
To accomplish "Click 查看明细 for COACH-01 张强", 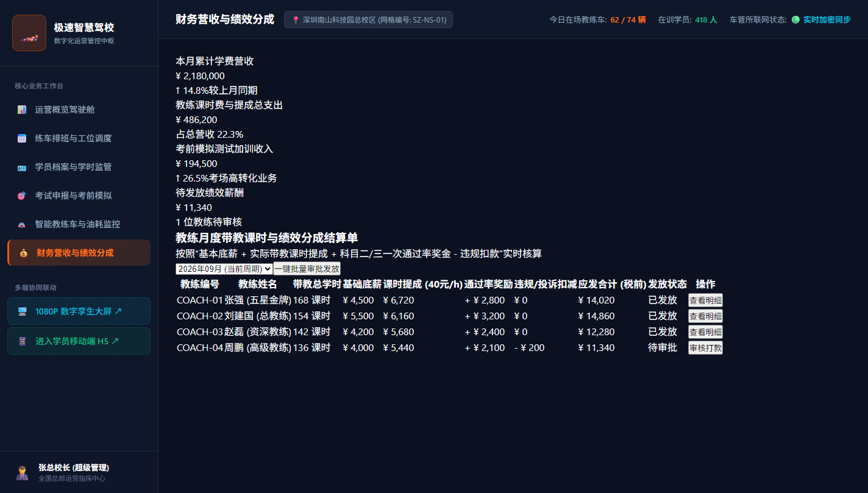I will click(705, 300).
